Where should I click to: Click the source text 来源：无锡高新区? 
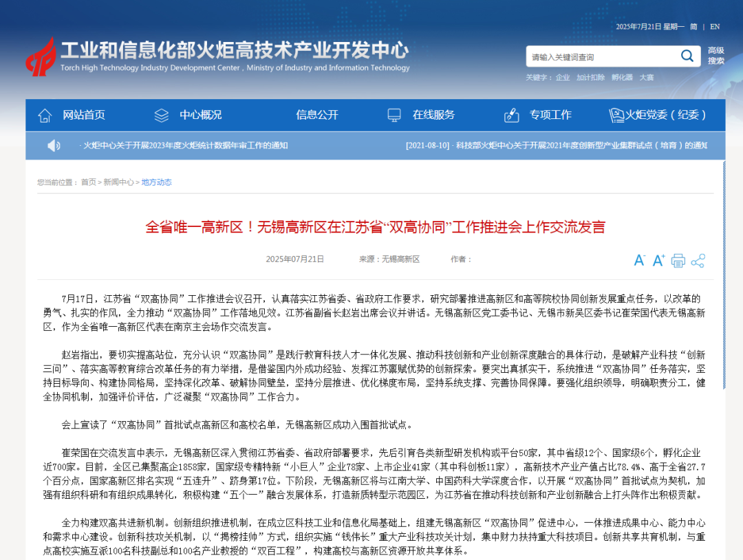pyautogui.click(x=389, y=259)
